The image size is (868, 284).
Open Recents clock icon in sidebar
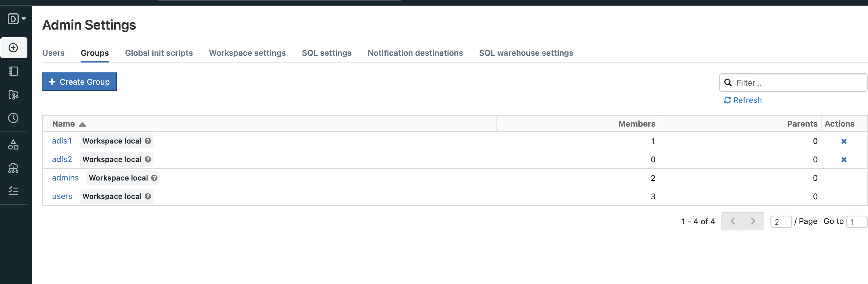(14, 118)
